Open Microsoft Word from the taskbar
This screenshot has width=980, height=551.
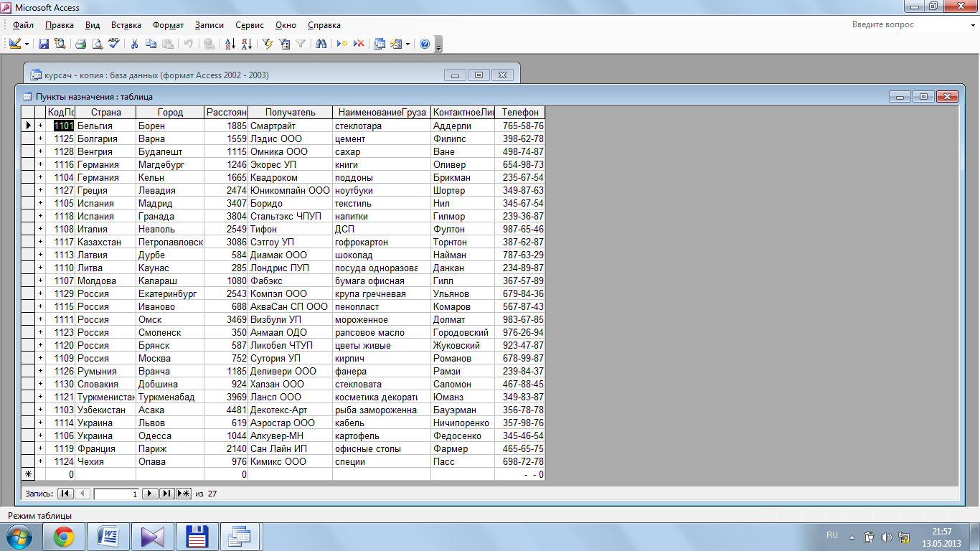point(108,537)
